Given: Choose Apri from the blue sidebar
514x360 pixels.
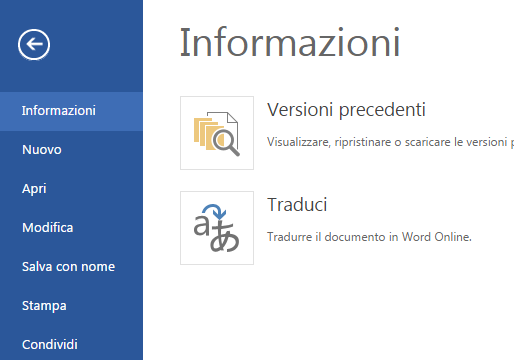Looking at the screenshot, I should 71,189.
